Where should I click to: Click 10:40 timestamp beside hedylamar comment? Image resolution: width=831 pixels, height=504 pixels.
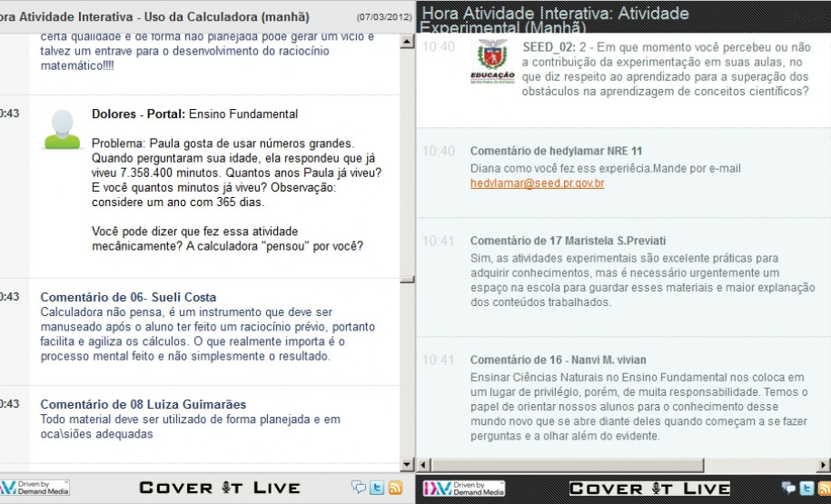coord(439,152)
